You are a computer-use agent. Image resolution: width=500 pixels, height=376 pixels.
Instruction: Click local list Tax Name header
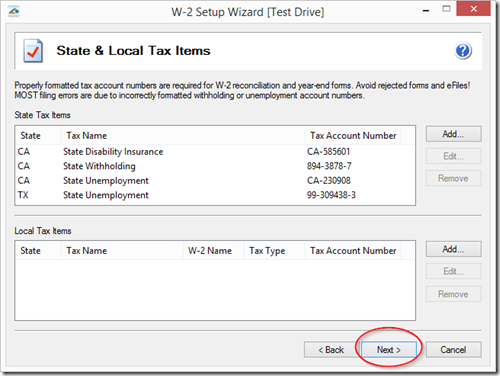coord(122,251)
